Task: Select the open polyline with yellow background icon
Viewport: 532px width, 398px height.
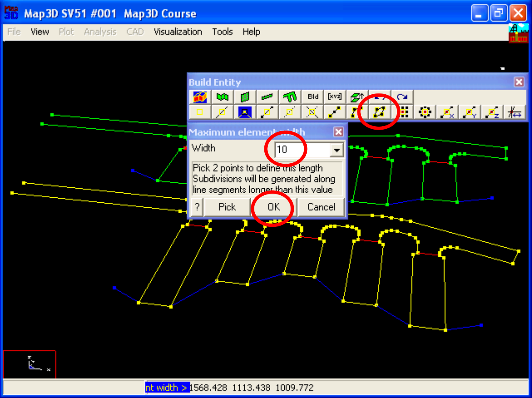Action: [356, 112]
